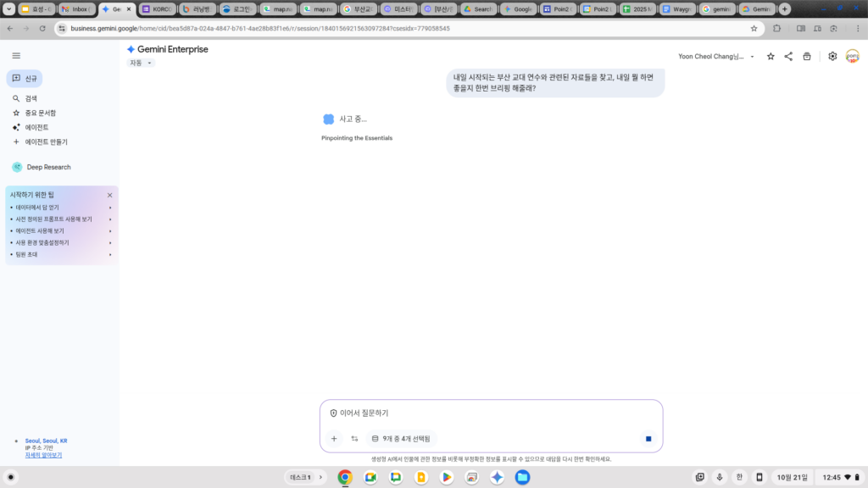868x488 pixels.
Task: Expand the 팀원 초대 tip item
Action: 59,254
